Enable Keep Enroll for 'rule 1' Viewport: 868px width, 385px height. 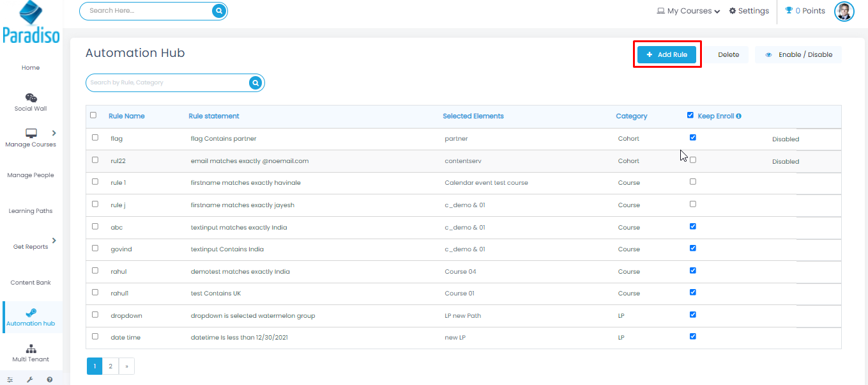point(693,182)
